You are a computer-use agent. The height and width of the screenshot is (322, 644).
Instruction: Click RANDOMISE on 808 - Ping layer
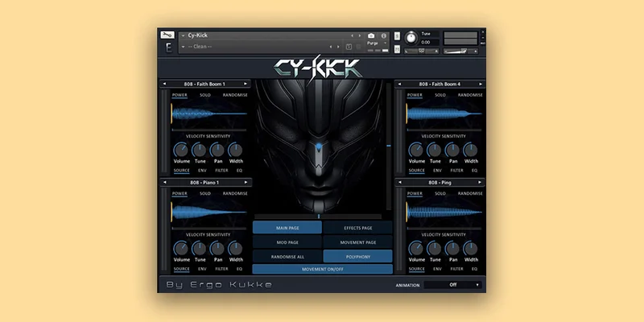[x=471, y=193]
